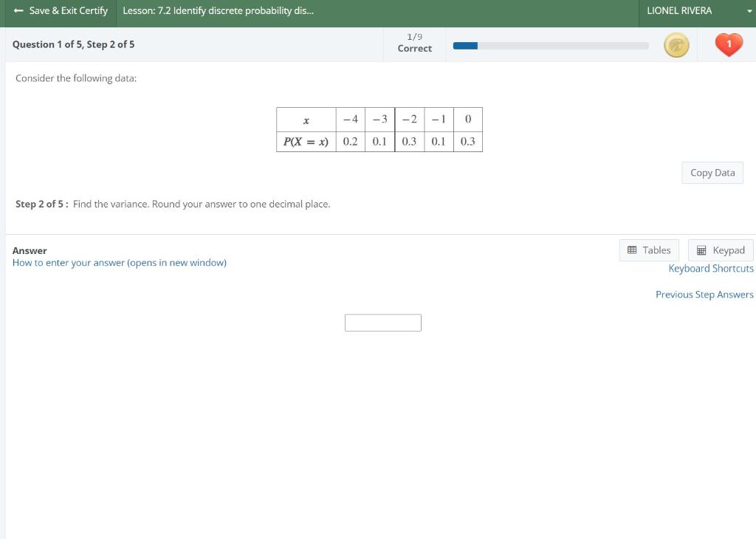Select Save & Exit Certify in the header
Image resolution: width=756 pixels, height=539 pixels.
[x=68, y=10]
